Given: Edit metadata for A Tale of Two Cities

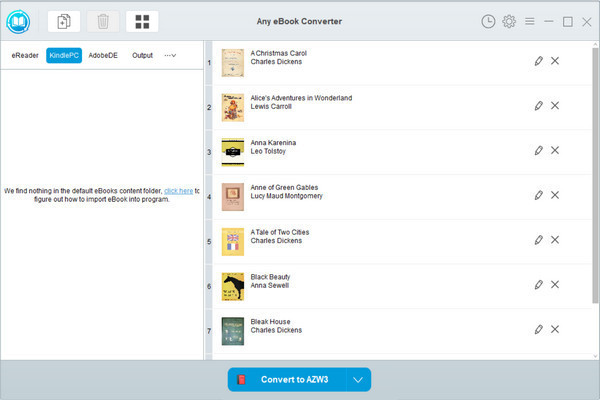Looking at the screenshot, I should tap(538, 240).
